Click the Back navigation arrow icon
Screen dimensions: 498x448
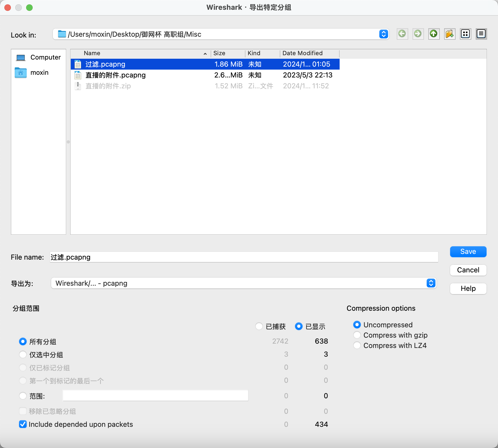tap(402, 34)
